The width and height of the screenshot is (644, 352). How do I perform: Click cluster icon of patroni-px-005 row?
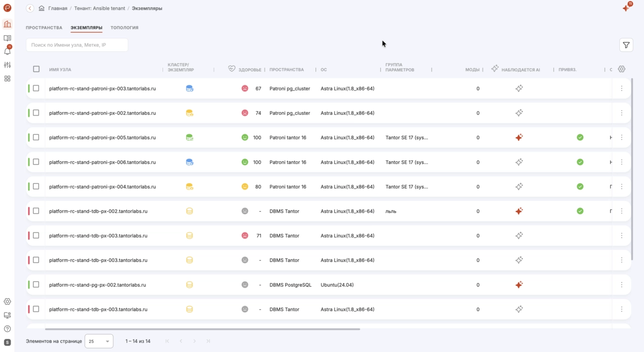click(x=190, y=137)
